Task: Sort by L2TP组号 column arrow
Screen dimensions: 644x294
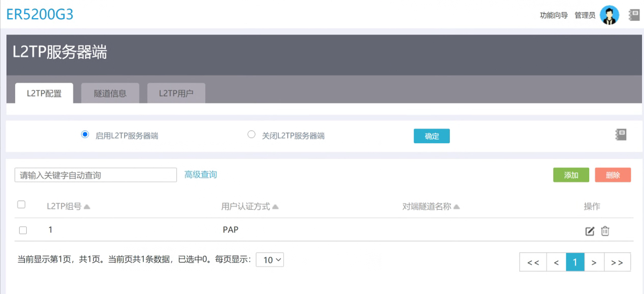Action: [87, 207]
